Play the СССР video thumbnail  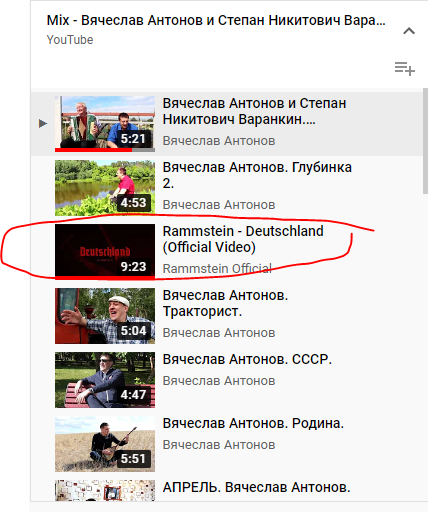pos(105,380)
